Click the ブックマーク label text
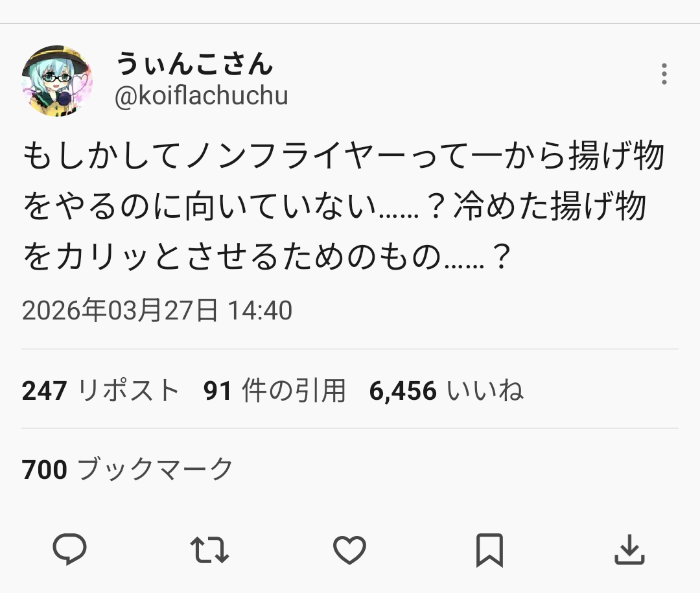The width and height of the screenshot is (700, 593). [x=156, y=469]
